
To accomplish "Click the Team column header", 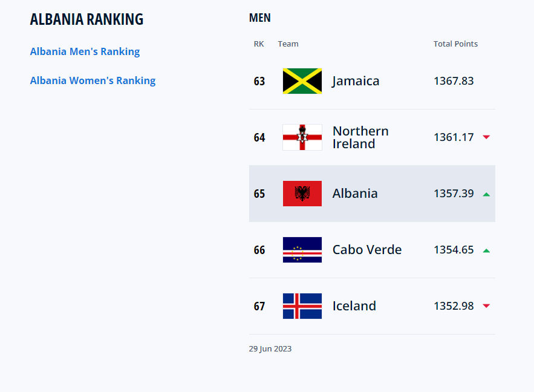I will (x=288, y=44).
